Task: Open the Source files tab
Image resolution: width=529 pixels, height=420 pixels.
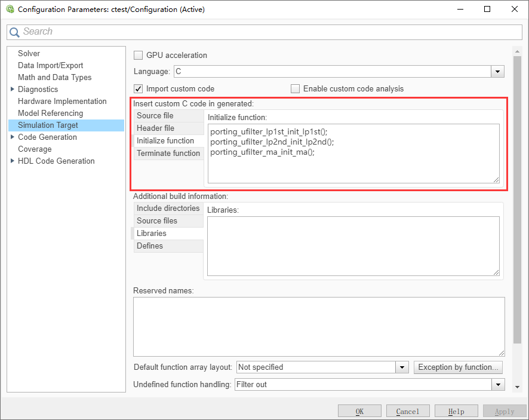Action: pyautogui.click(x=168, y=221)
